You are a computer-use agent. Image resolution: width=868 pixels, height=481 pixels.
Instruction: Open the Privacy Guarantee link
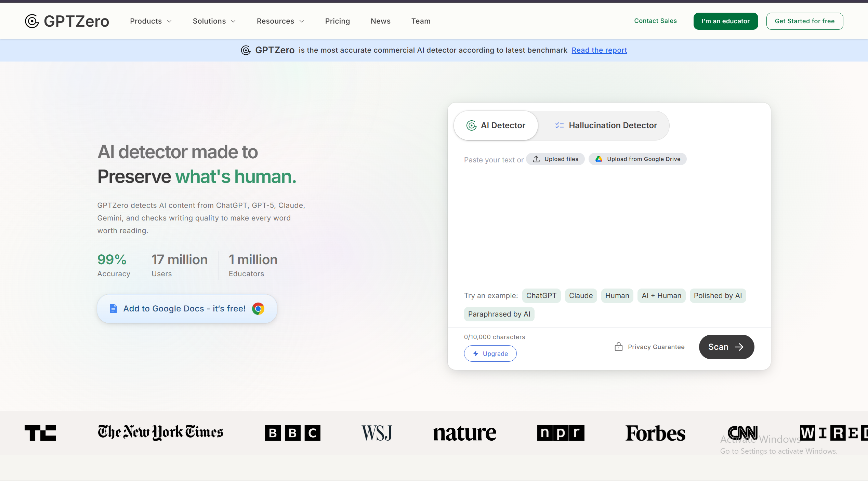(x=649, y=347)
